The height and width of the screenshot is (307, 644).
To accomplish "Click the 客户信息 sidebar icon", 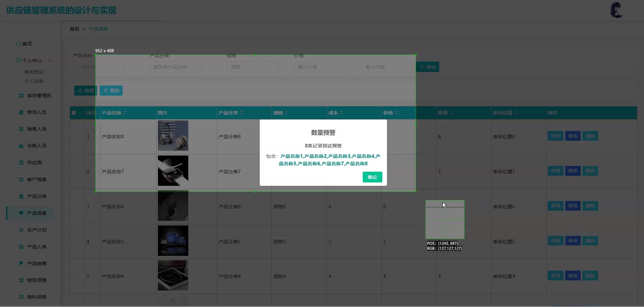I will pos(21,179).
